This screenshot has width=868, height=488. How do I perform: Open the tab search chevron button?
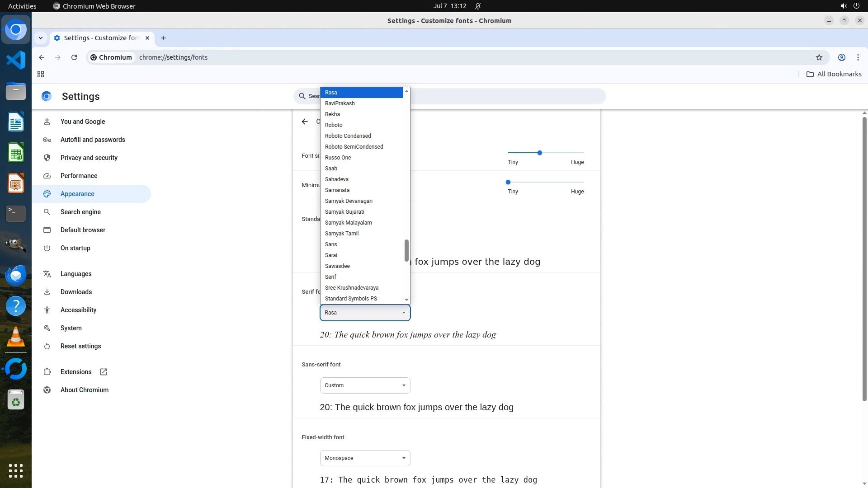tap(41, 38)
